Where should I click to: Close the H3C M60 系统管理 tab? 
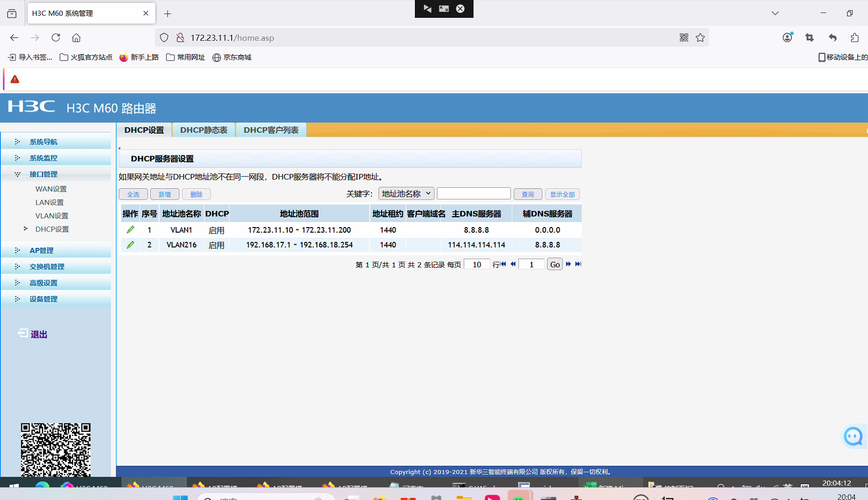[x=146, y=13]
